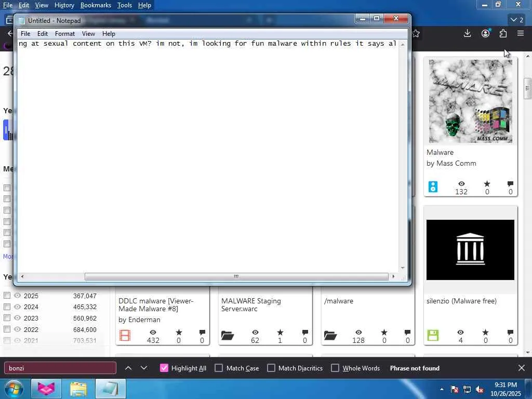Click the silenzio archive logo thumbnail
The width and height of the screenshot is (532, 399).
point(470,250)
